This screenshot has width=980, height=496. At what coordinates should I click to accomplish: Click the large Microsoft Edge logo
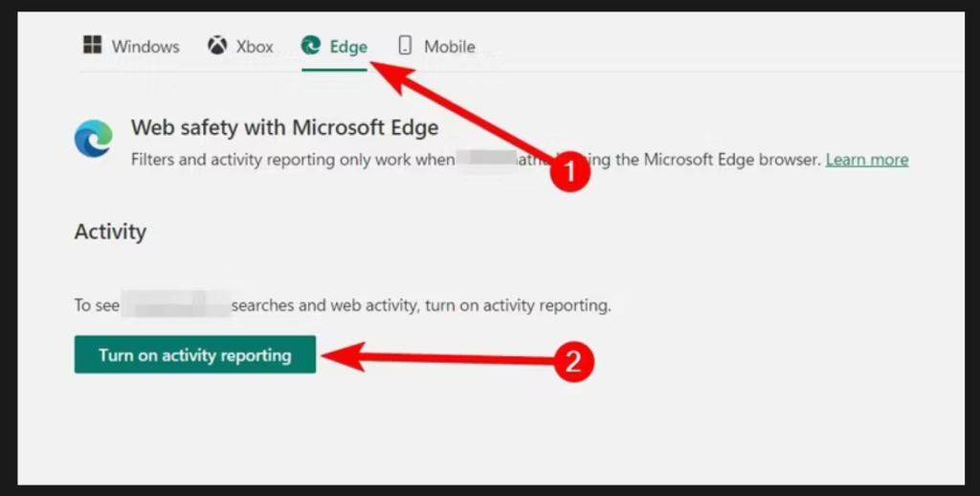pyautogui.click(x=94, y=140)
